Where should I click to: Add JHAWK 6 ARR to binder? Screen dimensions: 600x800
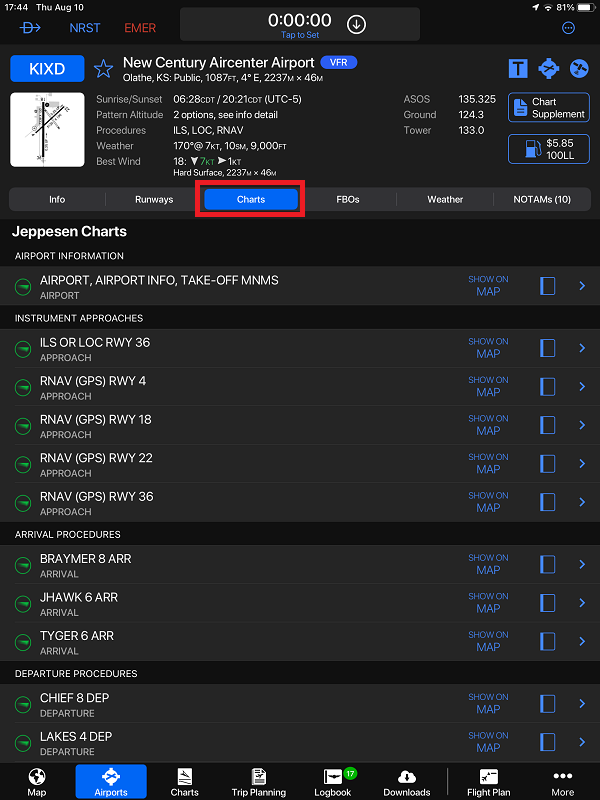click(547, 603)
